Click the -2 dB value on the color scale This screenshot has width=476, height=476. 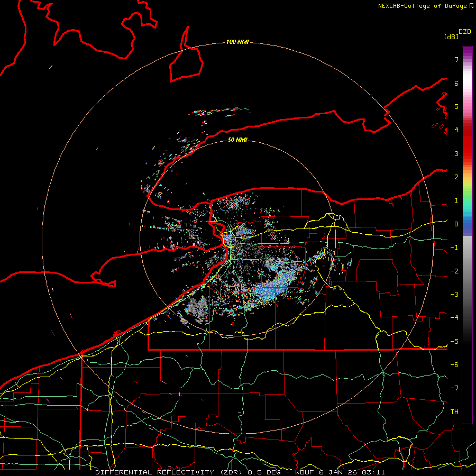tap(454, 271)
